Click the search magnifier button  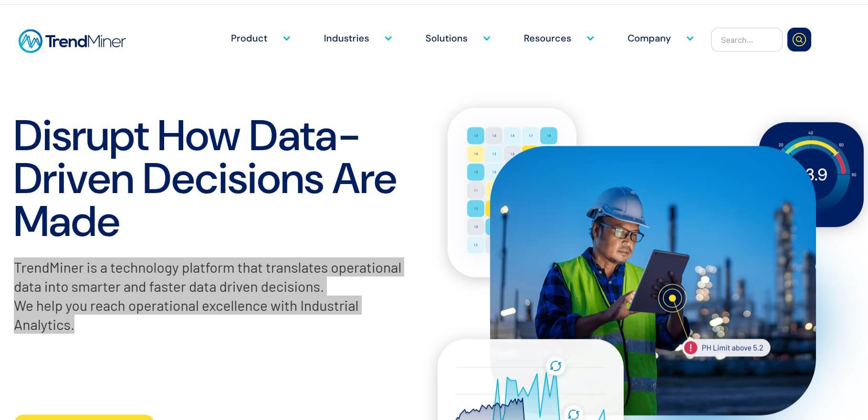799,40
